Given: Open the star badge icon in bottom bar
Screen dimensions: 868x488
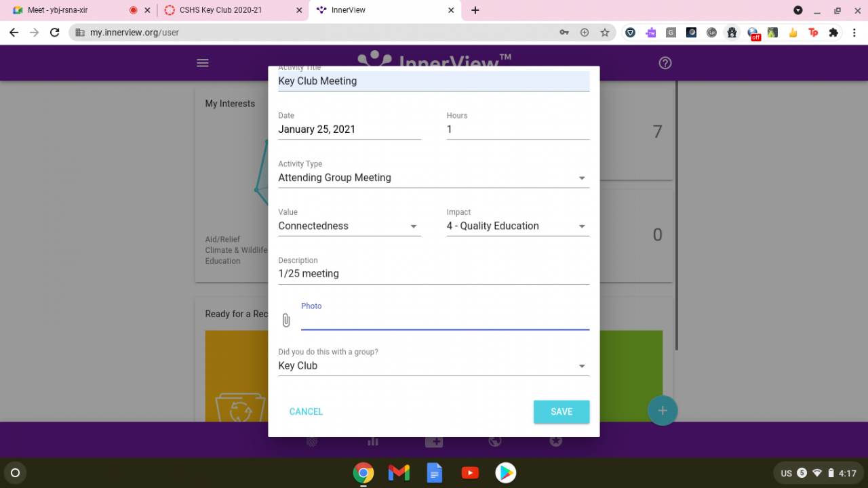Looking at the screenshot, I should click(556, 441).
